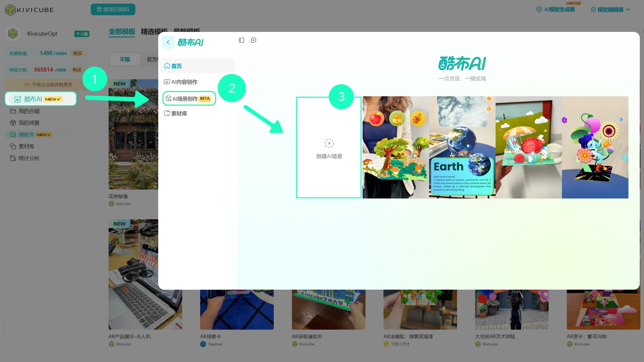Open 酷布AI in the left menu
This screenshot has width=644, height=362.
click(41, 99)
